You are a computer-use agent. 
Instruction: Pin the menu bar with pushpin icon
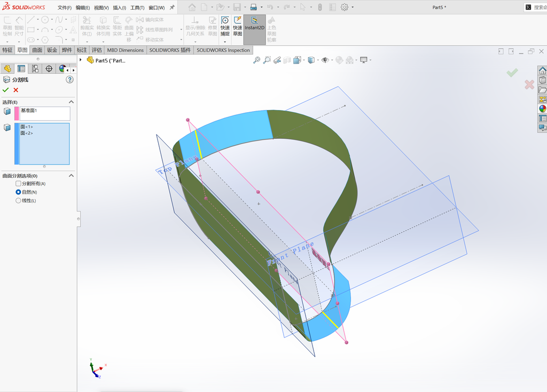[x=172, y=7]
